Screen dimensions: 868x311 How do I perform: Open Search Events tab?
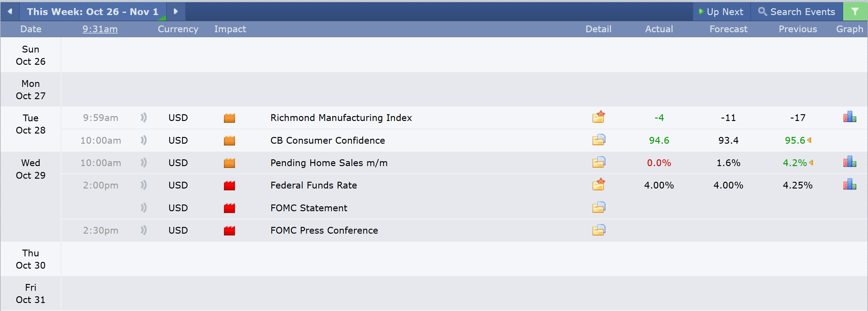pyautogui.click(x=796, y=12)
